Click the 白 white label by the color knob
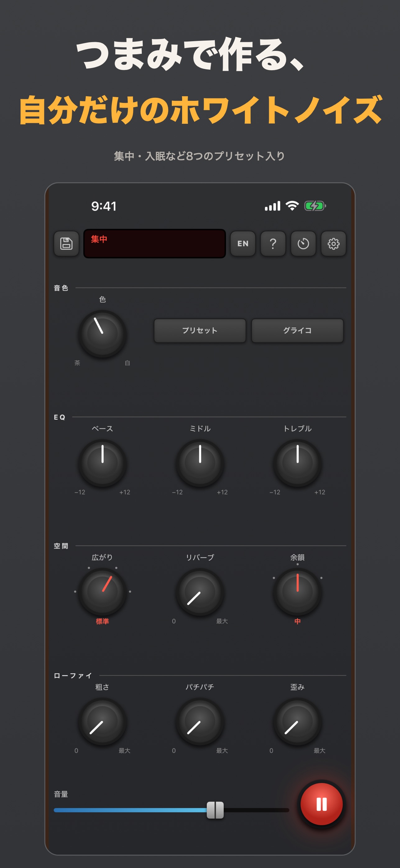Viewport: 400px width, 868px height. click(x=127, y=363)
